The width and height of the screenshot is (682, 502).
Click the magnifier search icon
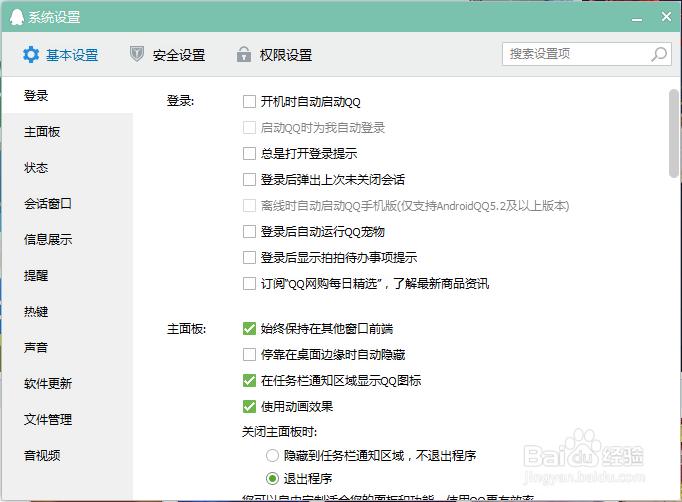tap(659, 54)
